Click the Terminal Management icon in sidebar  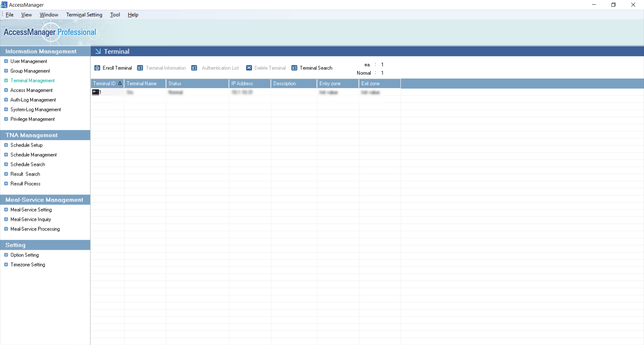click(x=6, y=80)
